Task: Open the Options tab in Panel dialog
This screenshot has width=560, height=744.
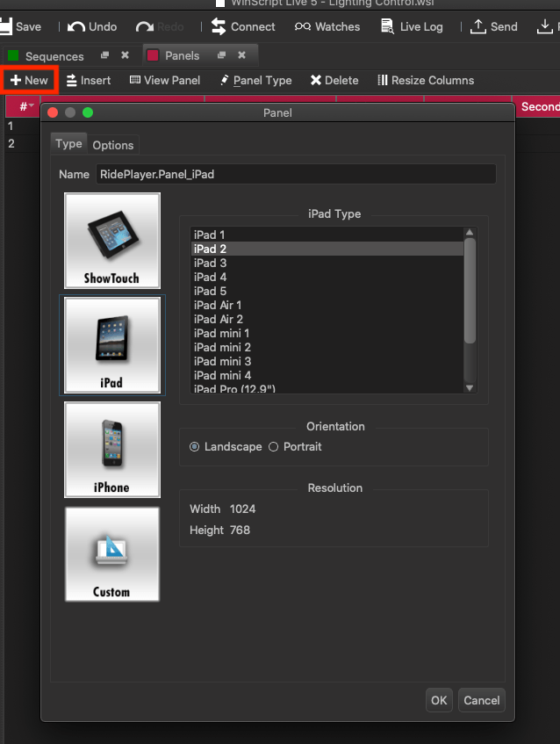Action: tap(113, 145)
